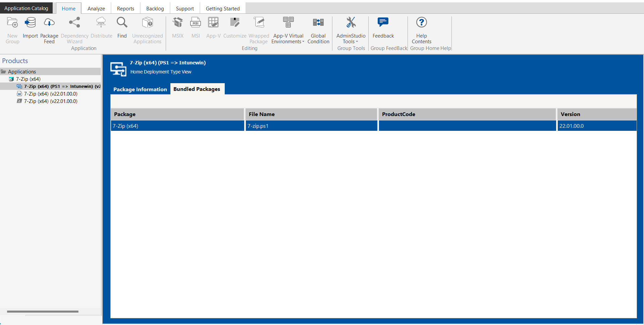Open the Support ribbon tab
This screenshot has width=644, height=325.
[185, 8]
